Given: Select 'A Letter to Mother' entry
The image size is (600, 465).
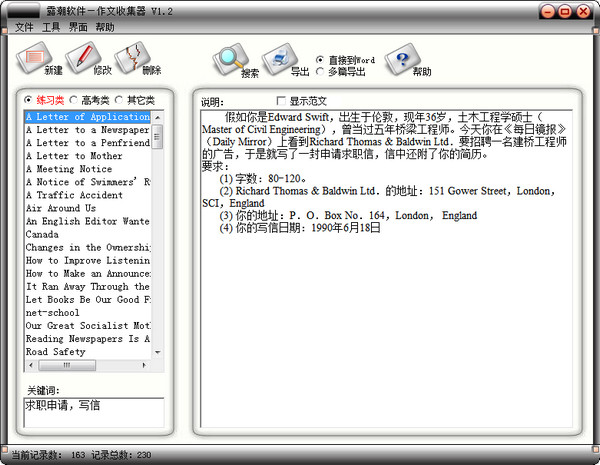Looking at the screenshot, I should (x=88, y=156).
